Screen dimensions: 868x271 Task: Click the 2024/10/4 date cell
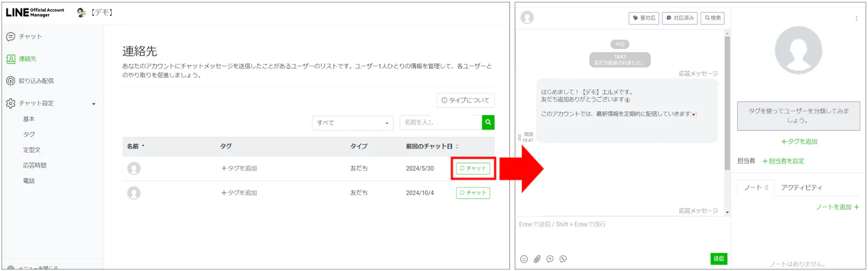pos(420,193)
